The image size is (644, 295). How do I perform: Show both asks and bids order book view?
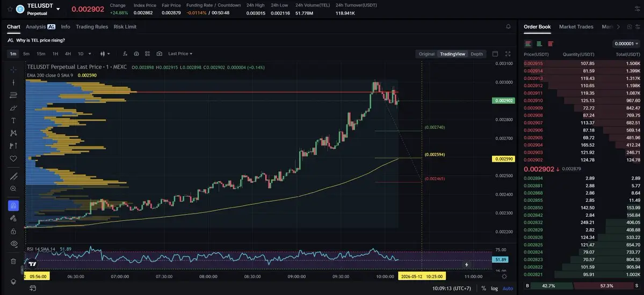528,43
